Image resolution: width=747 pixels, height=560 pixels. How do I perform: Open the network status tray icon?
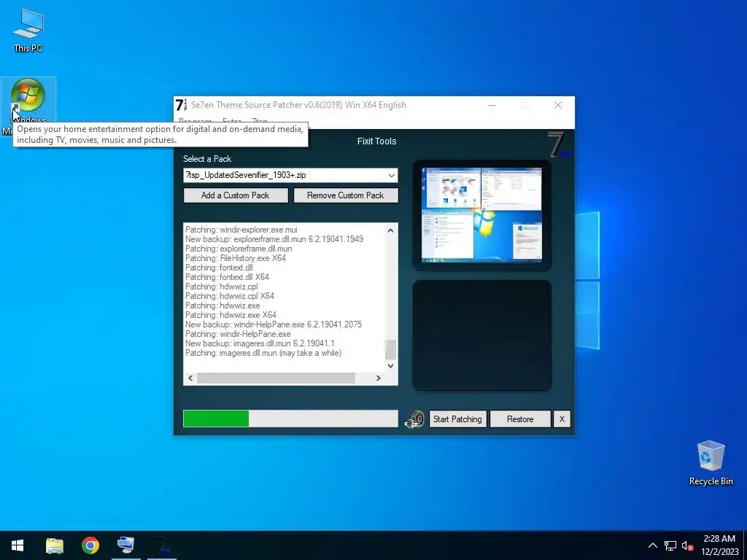click(x=670, y=545)
